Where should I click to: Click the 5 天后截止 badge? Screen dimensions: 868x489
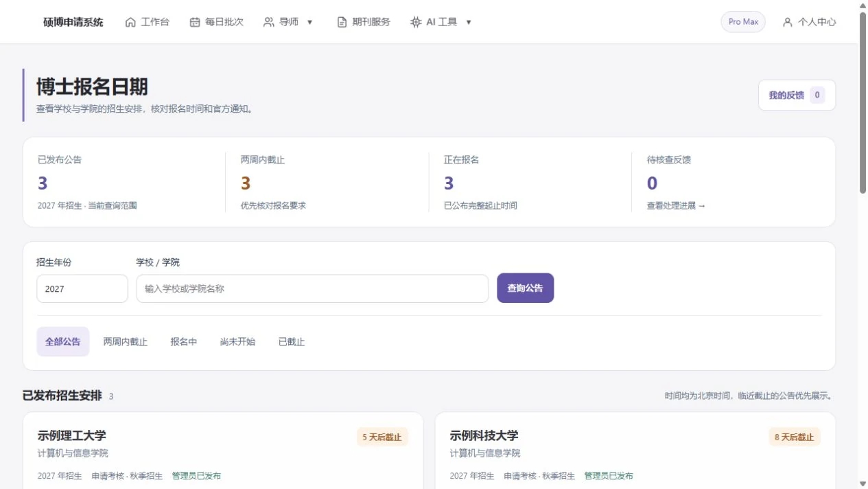pos(382,437)
